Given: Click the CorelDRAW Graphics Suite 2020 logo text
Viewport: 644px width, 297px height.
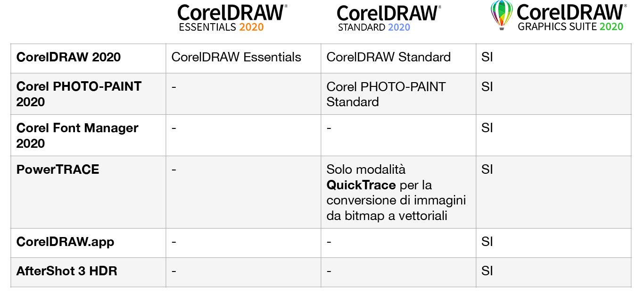Looking at the screenshot, I should (570, 17).
